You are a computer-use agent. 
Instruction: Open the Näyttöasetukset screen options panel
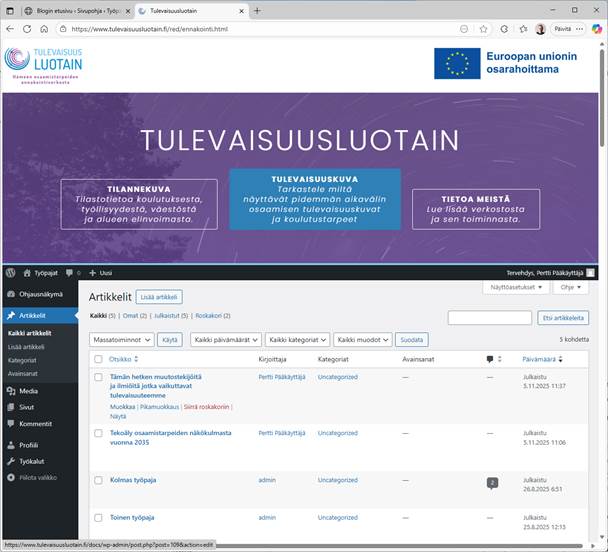pyautogui.click(x=516, y=287)
